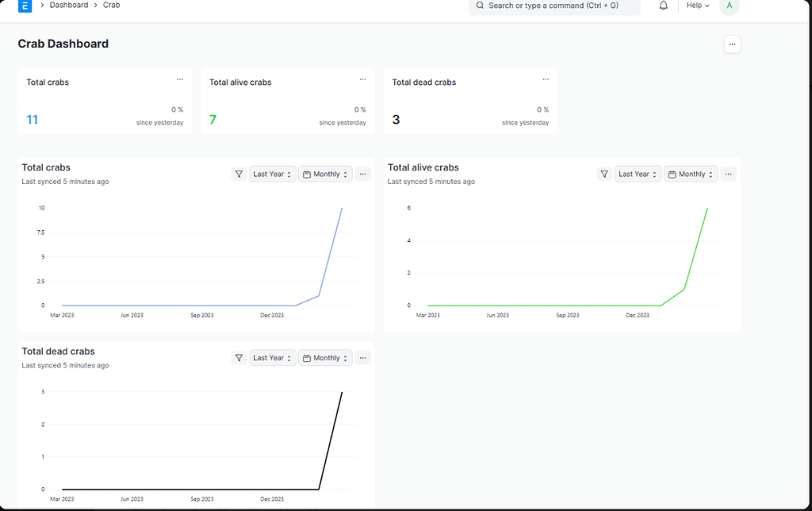Viewport: 812px width, 511px height.
Task: Select Crab in the breadcrumb
Action: [x=111, y=6]
